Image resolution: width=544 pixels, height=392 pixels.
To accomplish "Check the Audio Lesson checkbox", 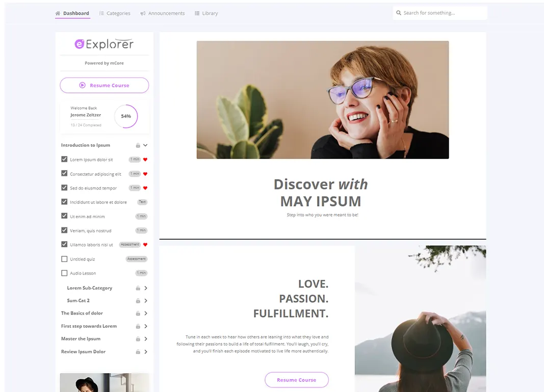I will (64, 273).
